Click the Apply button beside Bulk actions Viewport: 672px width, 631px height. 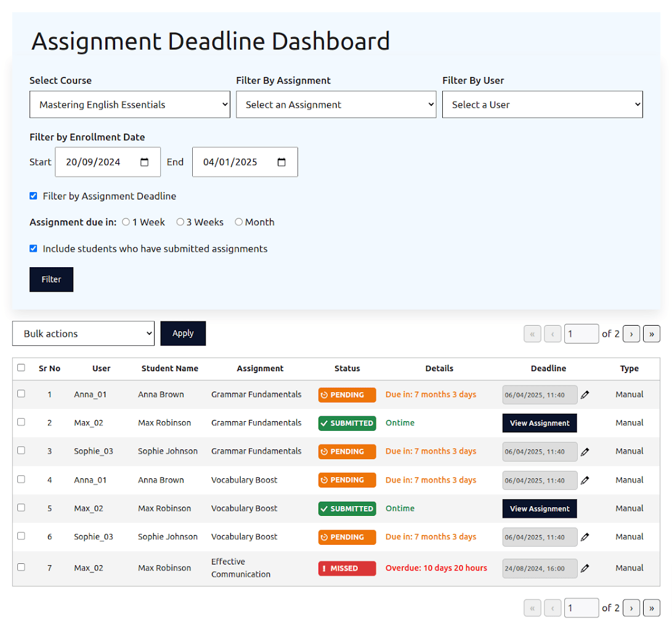coord(183,334)
